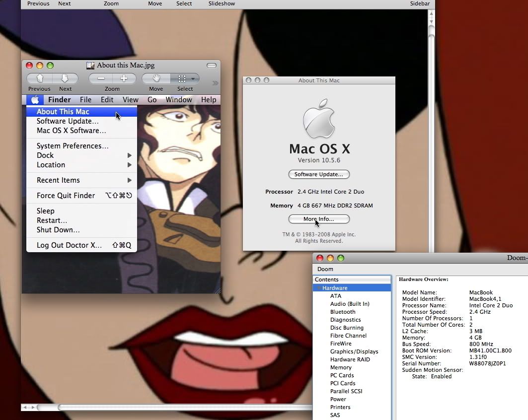528x420 pixels.
Task: Select Log Out Doctor X… entry
Action: 81,245
